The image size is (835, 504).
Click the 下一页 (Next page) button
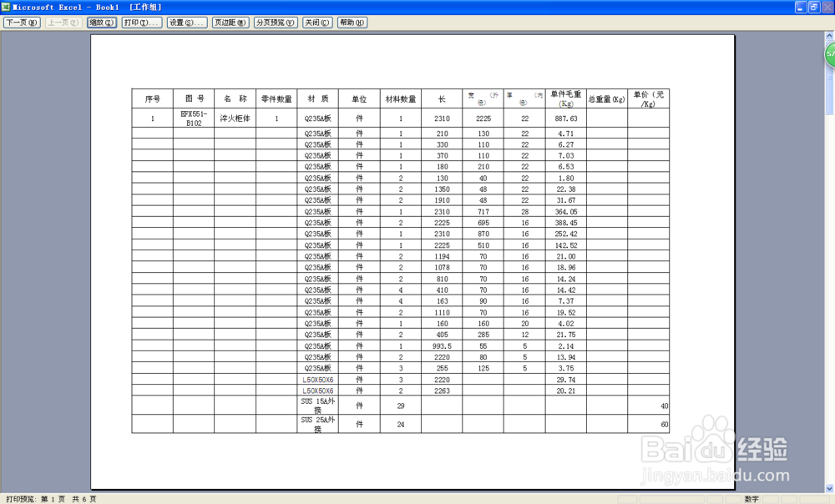pos(22,23)
